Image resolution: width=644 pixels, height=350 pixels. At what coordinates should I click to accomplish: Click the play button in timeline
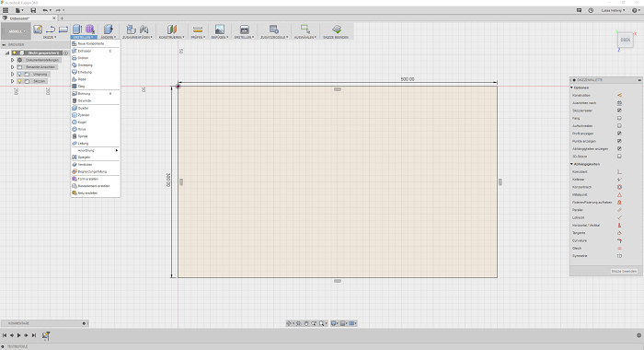tap(19, 335)
